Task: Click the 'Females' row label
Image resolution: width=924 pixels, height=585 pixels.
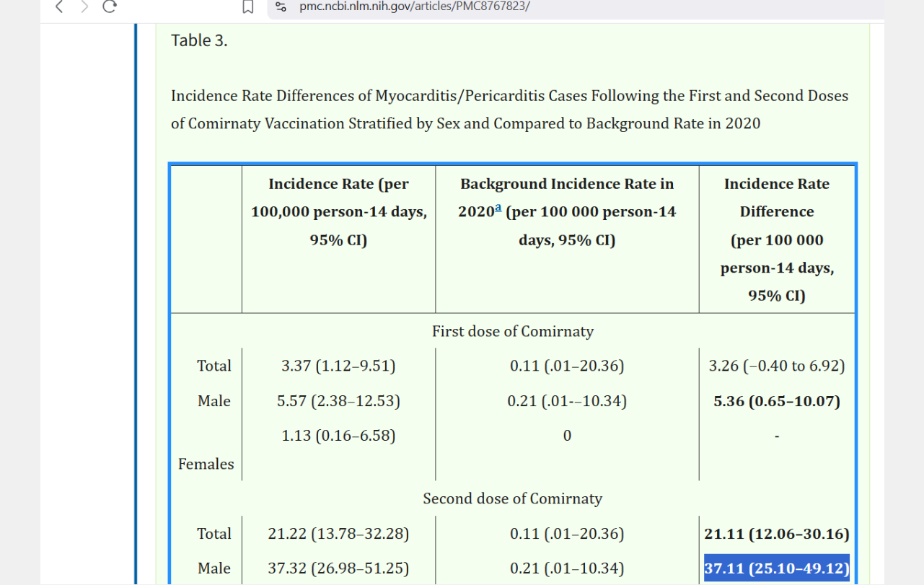Action: click(x=206, y=464)
